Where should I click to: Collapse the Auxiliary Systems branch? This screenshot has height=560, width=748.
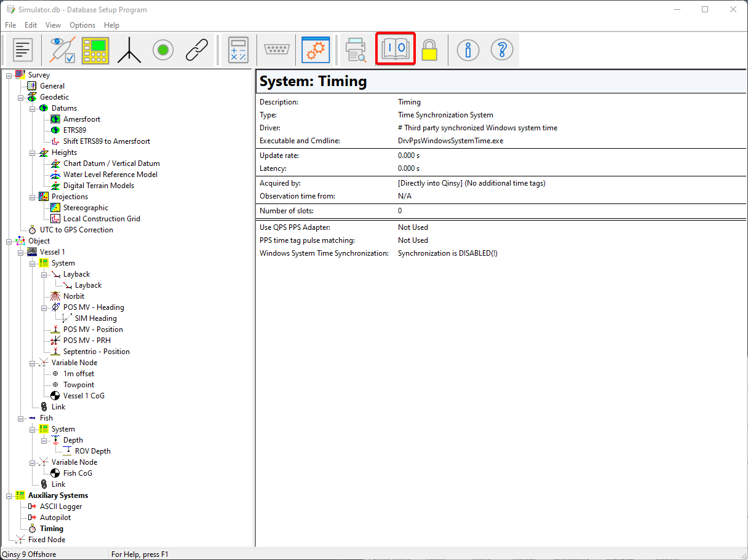[9, 495]
